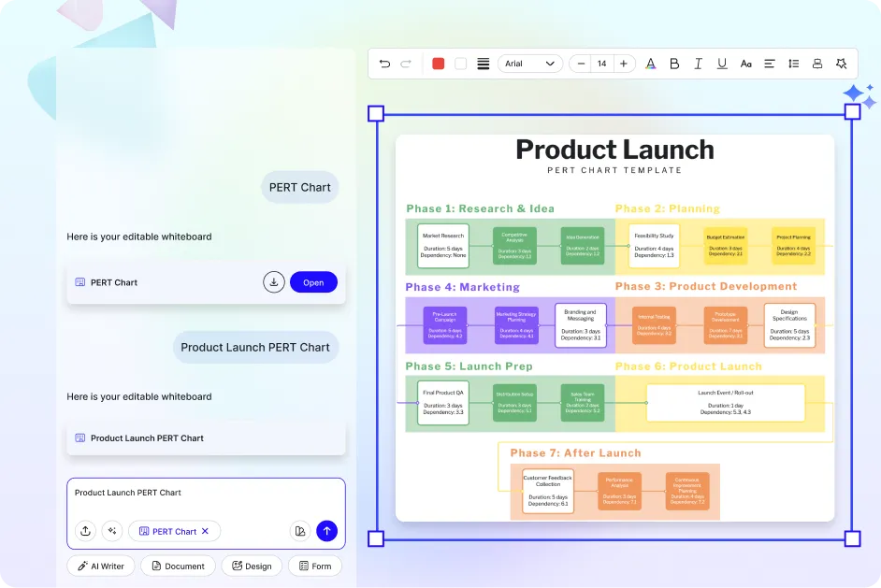Click the bottom-right selection handle

point(852,539)
